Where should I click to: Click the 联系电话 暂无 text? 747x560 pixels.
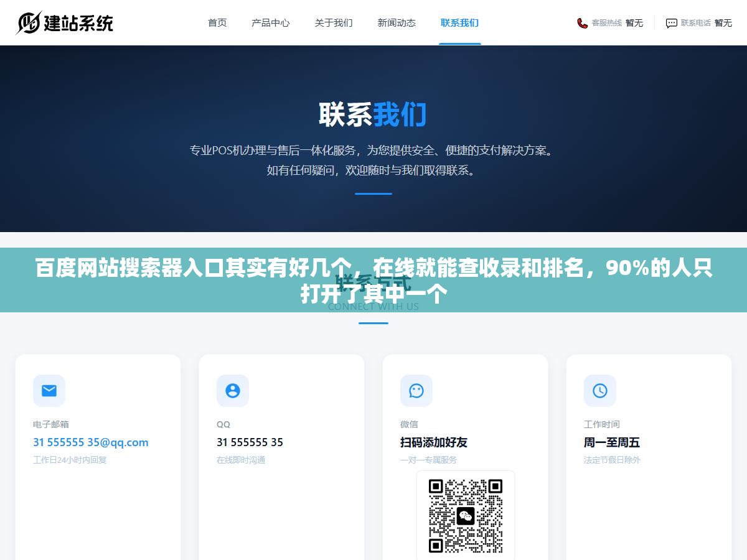[x=706, y=23]
